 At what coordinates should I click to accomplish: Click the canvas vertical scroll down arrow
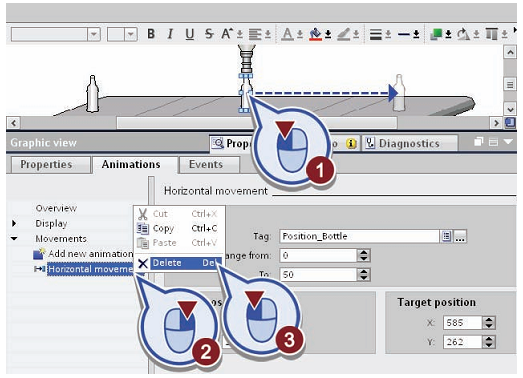coord(510,109)
